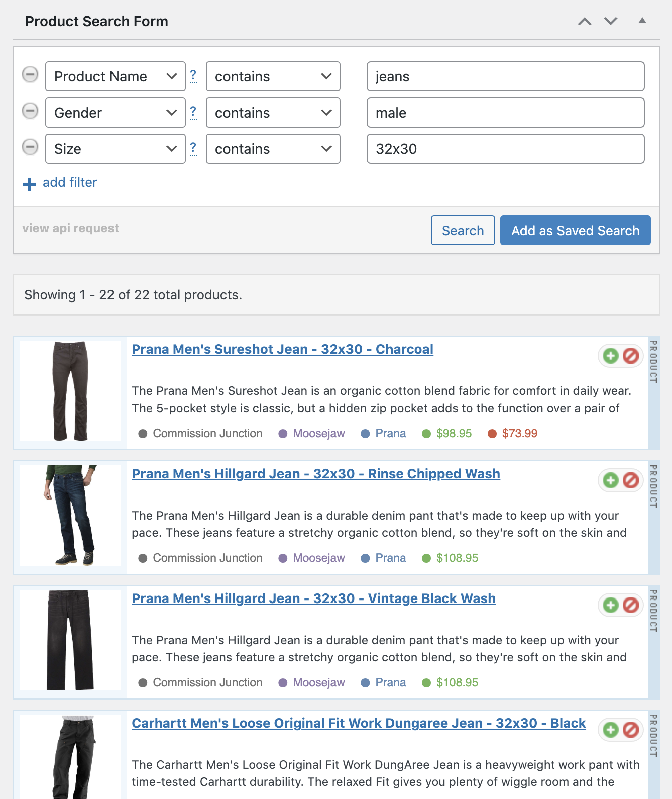The width and height of the screenshot is (672, 799).
Task: Click Commission Junction on Sureshot Jean row
Action: click(208, 433)
